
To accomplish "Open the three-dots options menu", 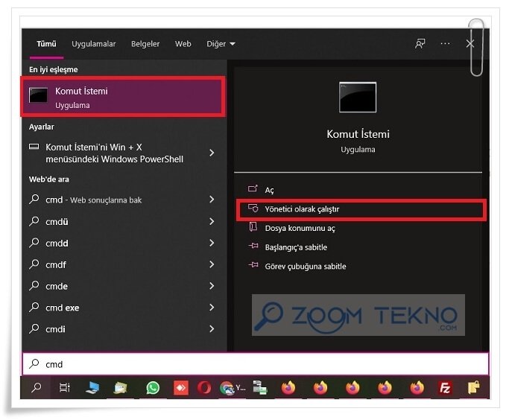I will coord(445,43).
